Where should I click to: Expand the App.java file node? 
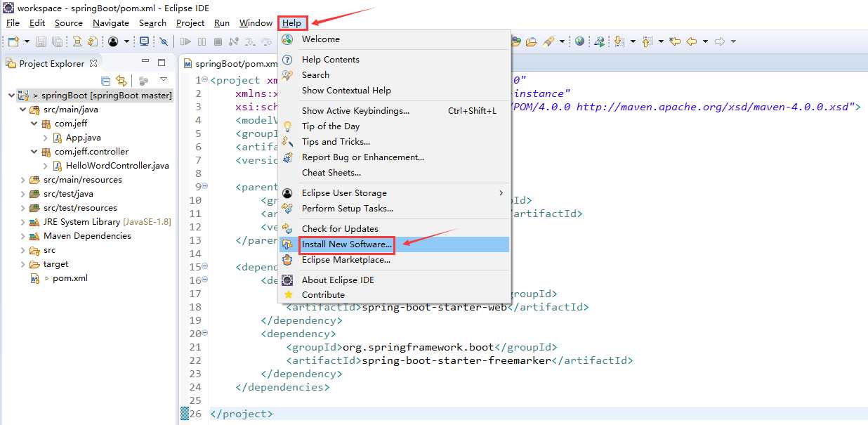pyautogui.click(x=46, y=138)
